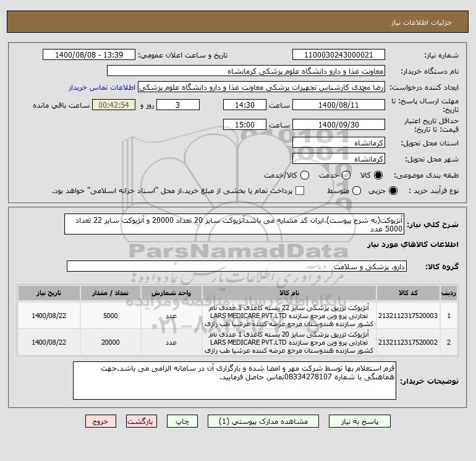The image size is (476, 461).
Task: Click the buyer organization name field
Action: tap(246, 71)
